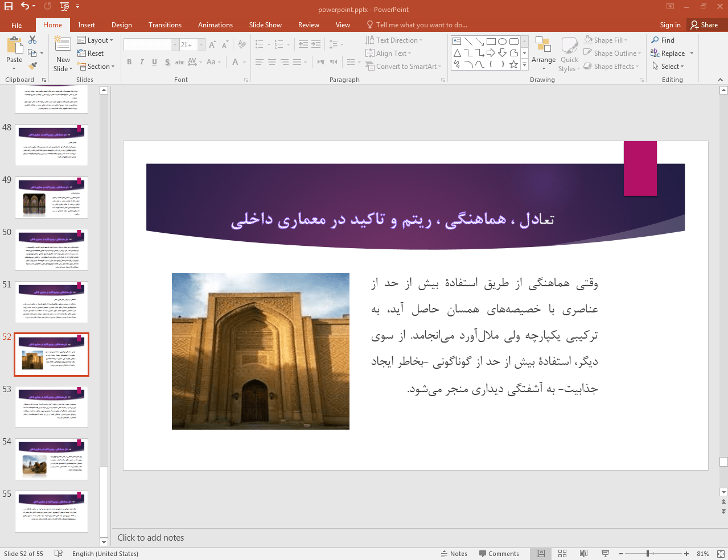The height and width of the screenshot is (560, 728).
Task: Select the oval shape in shapes gallery
Action: [502, 42]
